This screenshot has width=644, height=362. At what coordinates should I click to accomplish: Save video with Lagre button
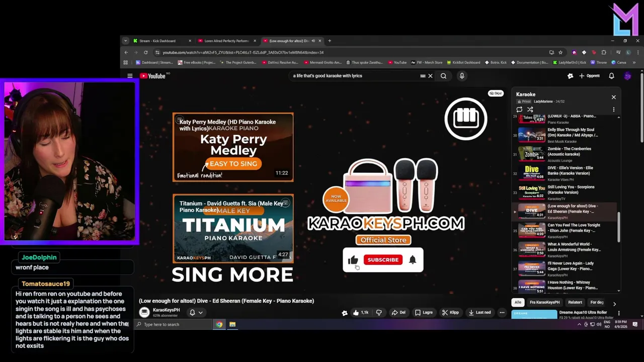pyautogui.click(x=424, y=312)
